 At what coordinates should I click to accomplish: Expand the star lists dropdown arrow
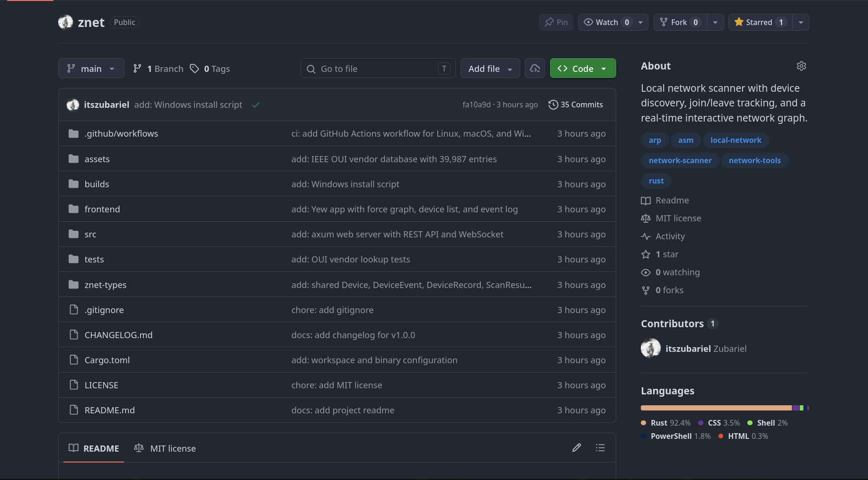(x=801, y=22)
